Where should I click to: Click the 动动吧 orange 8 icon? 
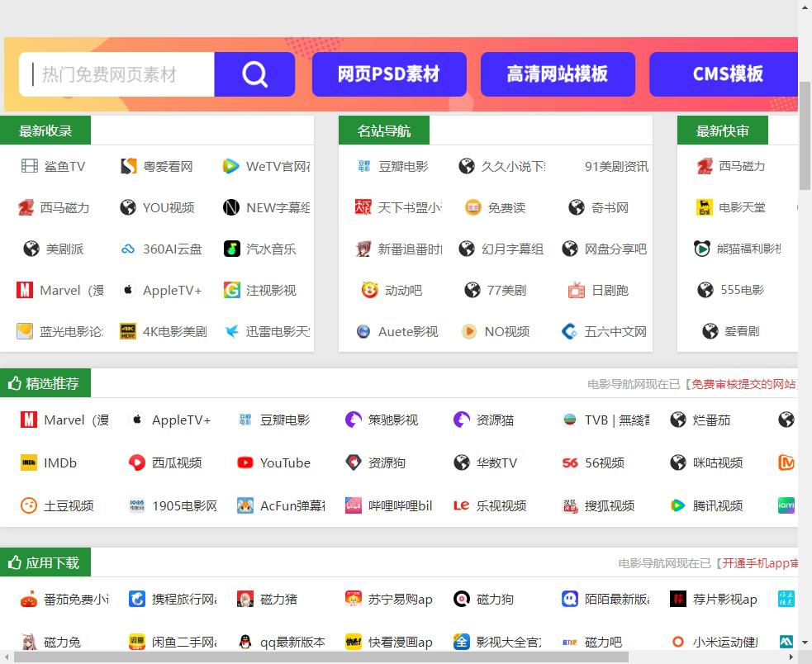click(x=370, y=290)
